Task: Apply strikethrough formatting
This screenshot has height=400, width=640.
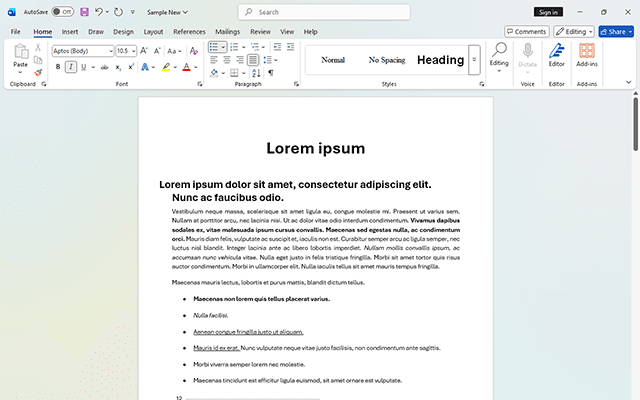Action: pos(104,67)
